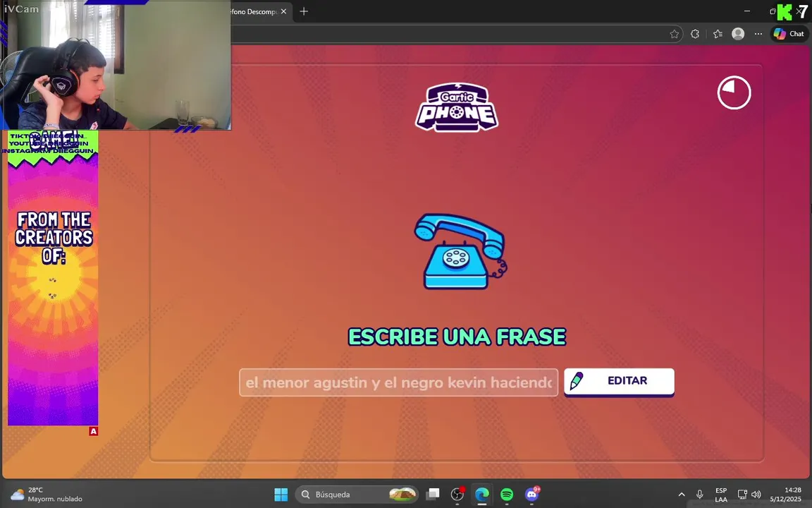812x508 pixels.
Task: Click the round countdown timer
Action: click(x=734, y=93)
